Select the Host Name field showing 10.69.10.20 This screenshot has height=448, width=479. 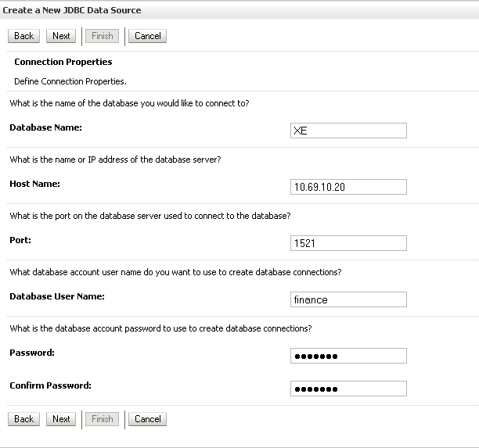point(348,187)
